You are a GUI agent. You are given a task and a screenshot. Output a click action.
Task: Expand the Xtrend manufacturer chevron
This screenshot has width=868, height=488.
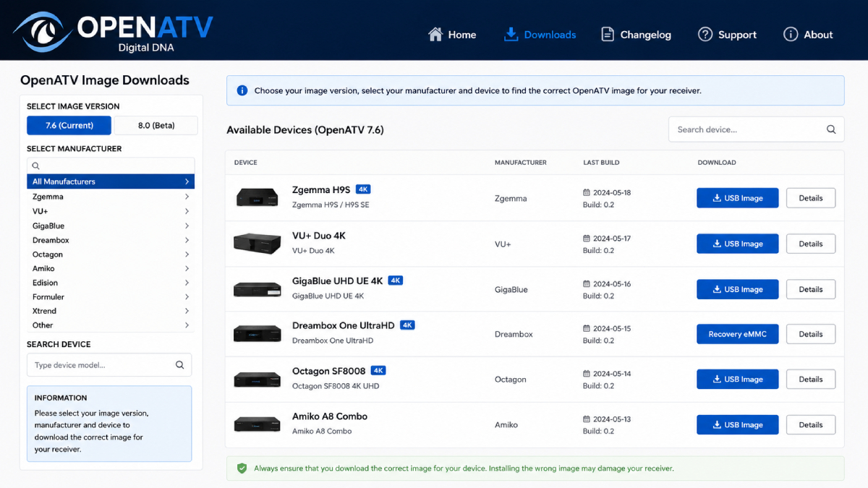pos(187,311)
